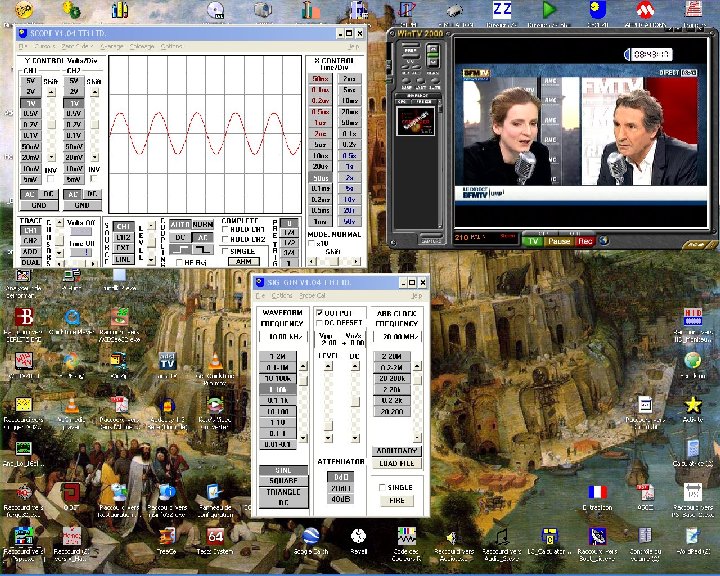The image size is (720, 576).
Task: Enable the HF Rej checkbox
Action: pyautogui.click(x=179, y=262)
